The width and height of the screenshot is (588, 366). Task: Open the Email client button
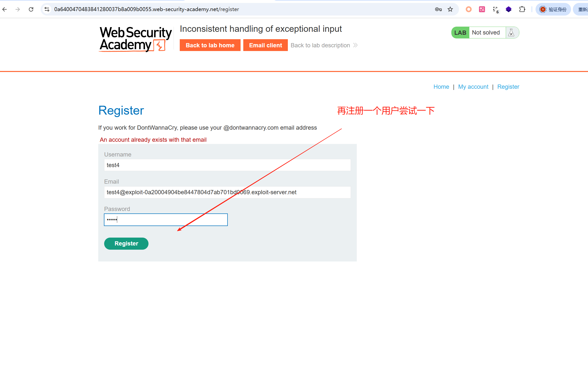265,45
